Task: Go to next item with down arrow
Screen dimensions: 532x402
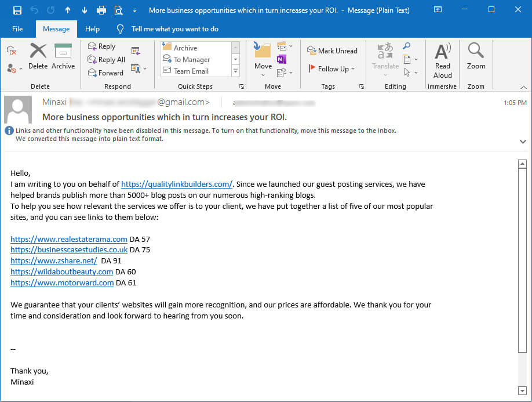Action: (x=85, y=10)
